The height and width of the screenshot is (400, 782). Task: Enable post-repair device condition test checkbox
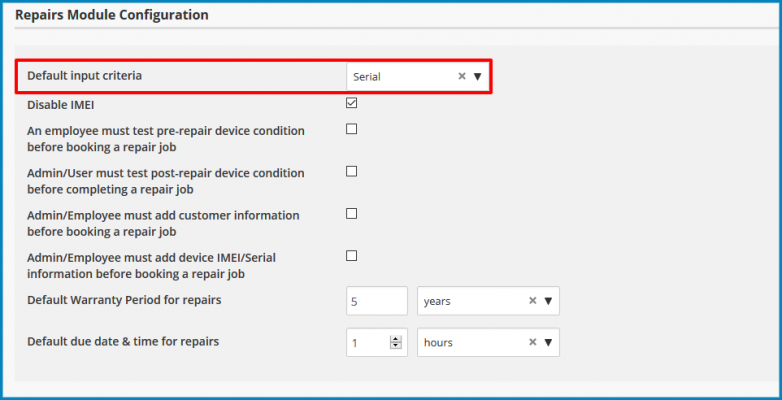click(x=352, y=172)
